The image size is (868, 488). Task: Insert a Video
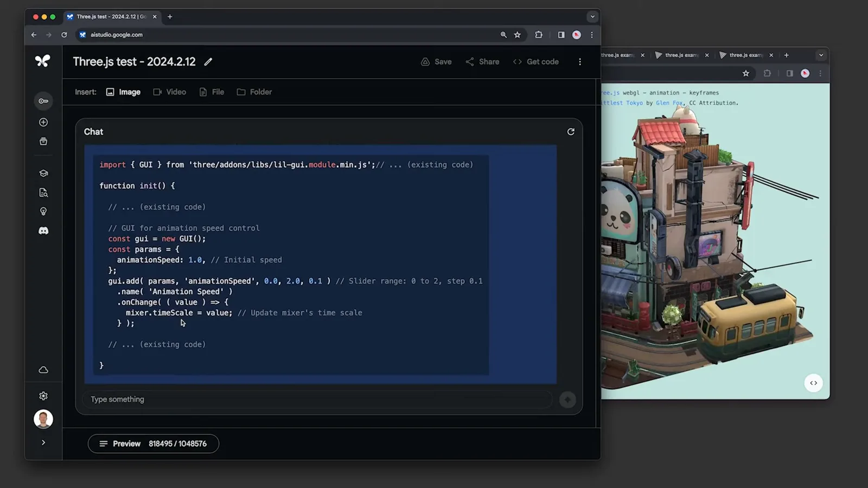[x=170, y=92]
